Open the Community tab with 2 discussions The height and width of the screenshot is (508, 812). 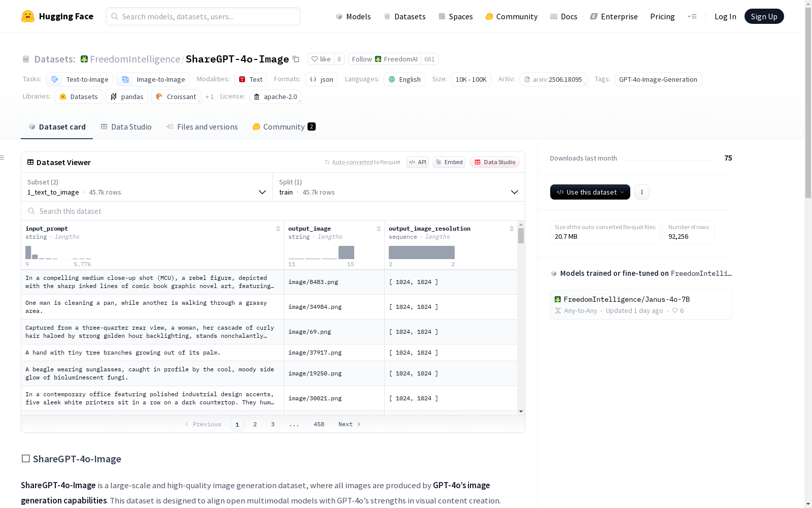coord(284,127)
